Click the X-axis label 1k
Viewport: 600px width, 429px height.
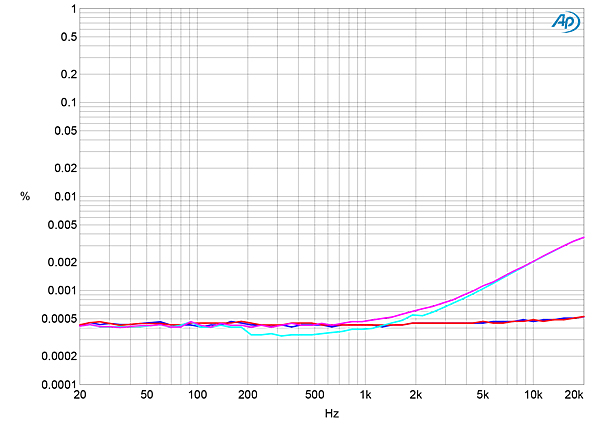click(x=365, y=395)
